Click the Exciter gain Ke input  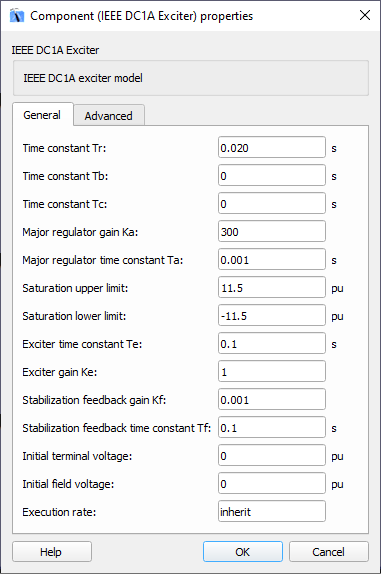(272, 372)
